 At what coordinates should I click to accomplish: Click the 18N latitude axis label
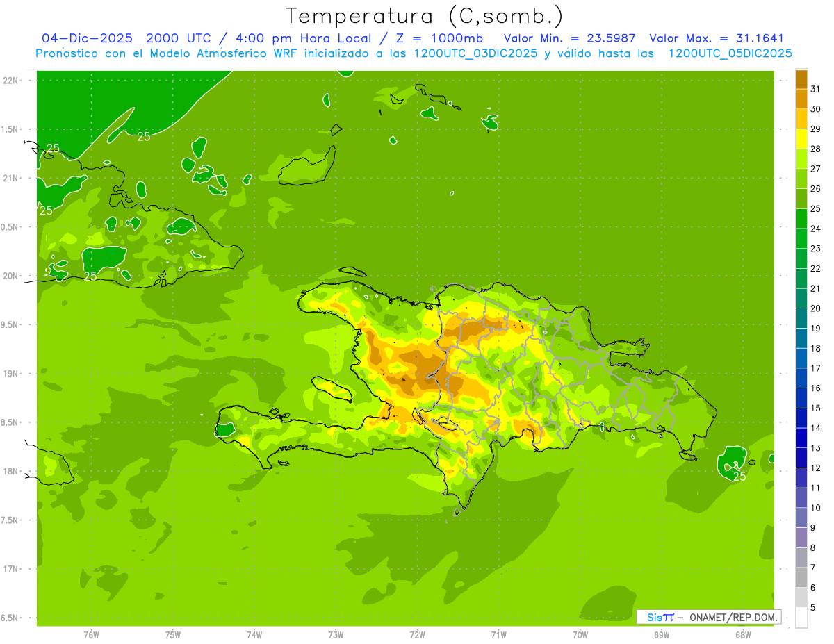tap(10, 471)
